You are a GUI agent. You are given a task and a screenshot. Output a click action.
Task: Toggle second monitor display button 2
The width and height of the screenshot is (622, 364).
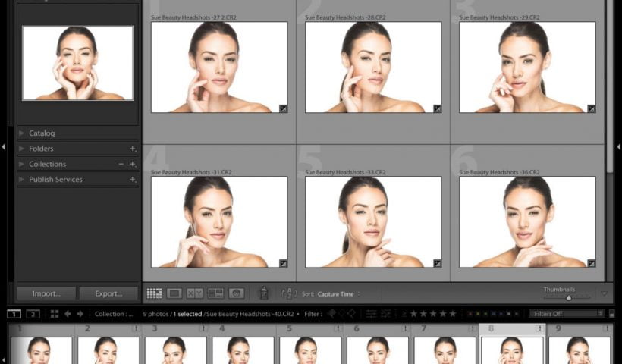click(33, 314)
